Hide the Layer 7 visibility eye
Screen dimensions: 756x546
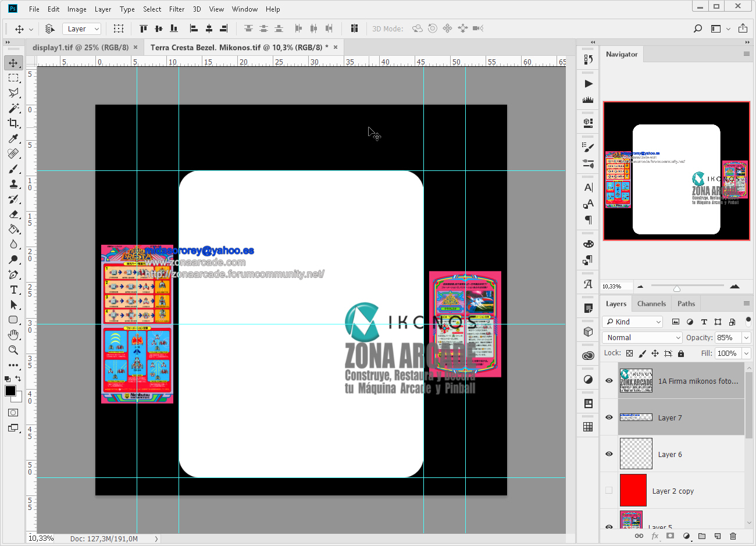tap(609, 417)
